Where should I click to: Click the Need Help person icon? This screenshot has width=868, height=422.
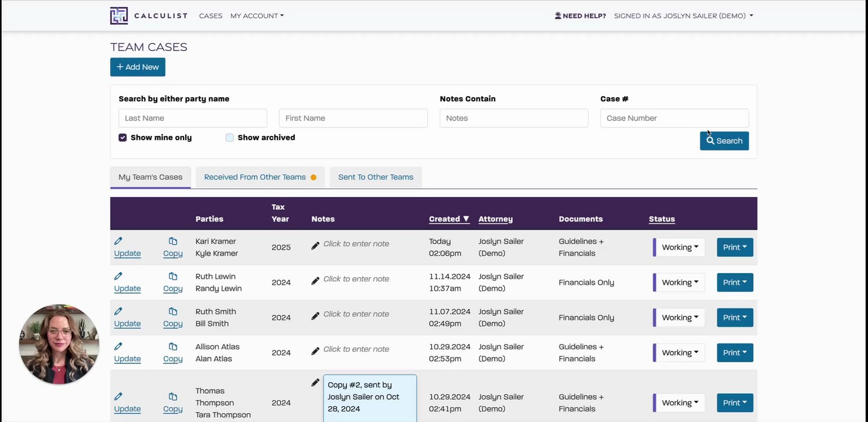coord(558,16)
